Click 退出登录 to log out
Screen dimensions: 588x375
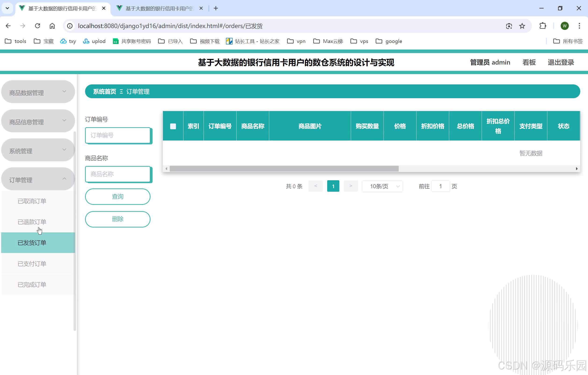561,62
